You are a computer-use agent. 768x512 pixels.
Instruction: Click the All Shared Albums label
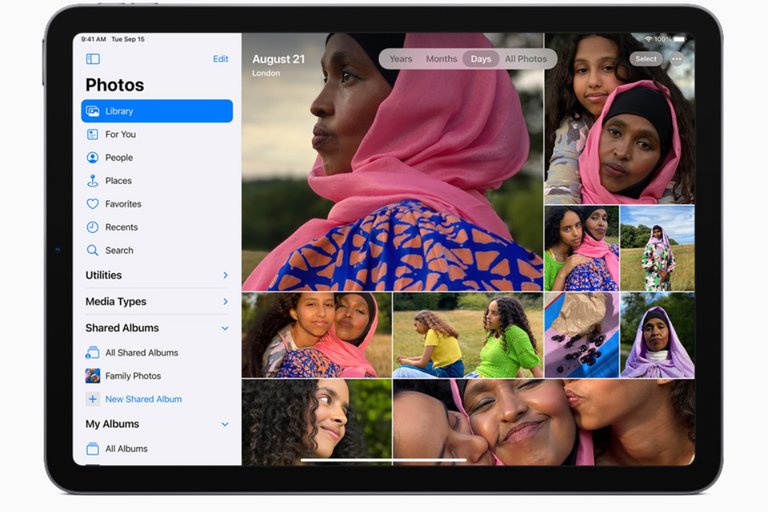(142, 352)
